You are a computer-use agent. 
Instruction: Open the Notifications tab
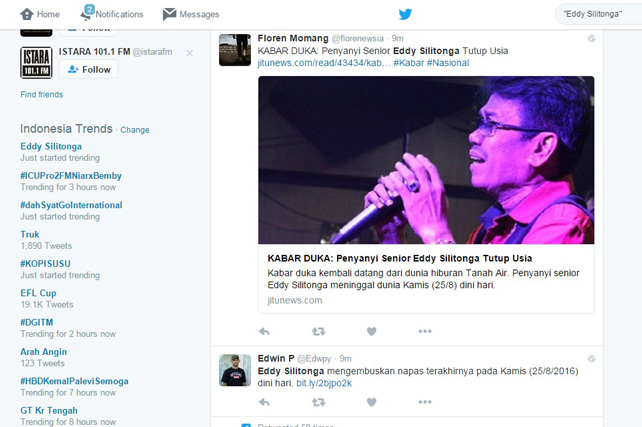pyautogui.click(x=112, y=14)
